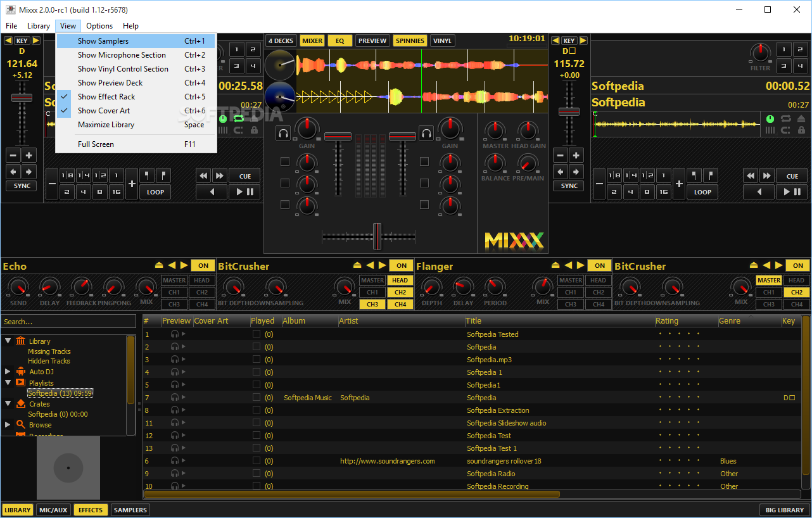Tick Played checkbox for track 7
Screen dimensions: 812x518
point(257,398)
